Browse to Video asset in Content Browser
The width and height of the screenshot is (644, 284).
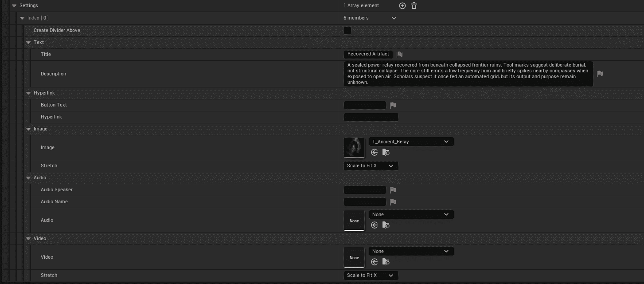tap(386, 262)
